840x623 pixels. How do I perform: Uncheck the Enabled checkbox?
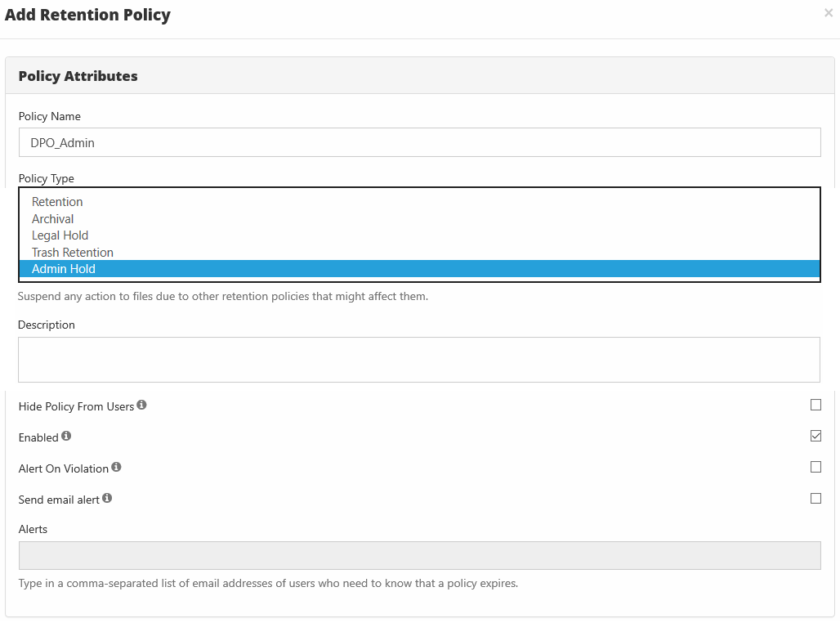tap(815, 436)
